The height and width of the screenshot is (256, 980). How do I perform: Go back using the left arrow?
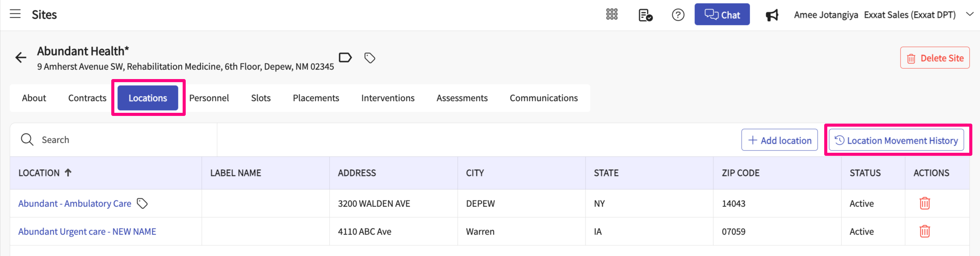pyautogui.click(x=21, y=58)
